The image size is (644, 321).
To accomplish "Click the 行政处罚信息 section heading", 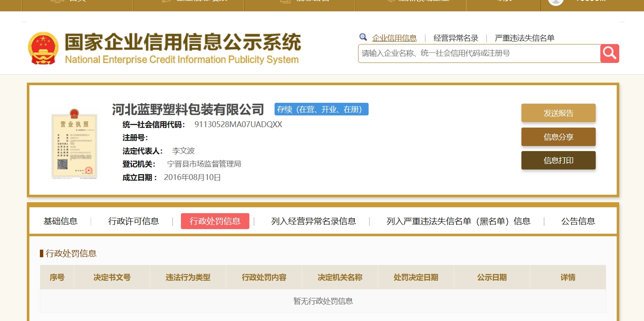I will [71, 253].
